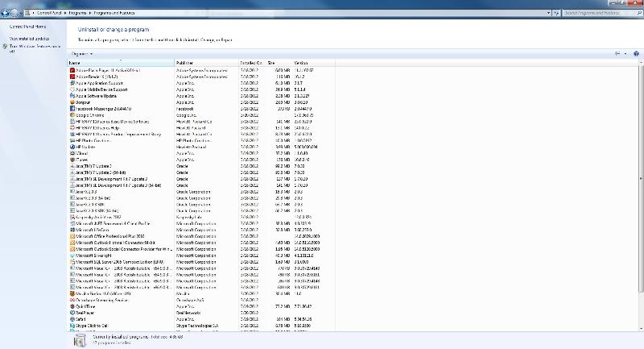The height and width of the screenshot is (349, 644).
Task: Click Facebook publisher cell
Action: point(185,109)
